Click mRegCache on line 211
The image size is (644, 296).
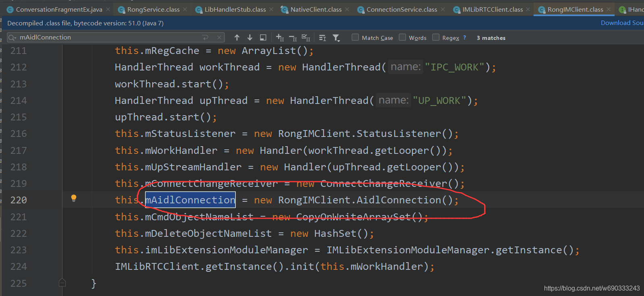pyautogui.click(x=172, y=51)
